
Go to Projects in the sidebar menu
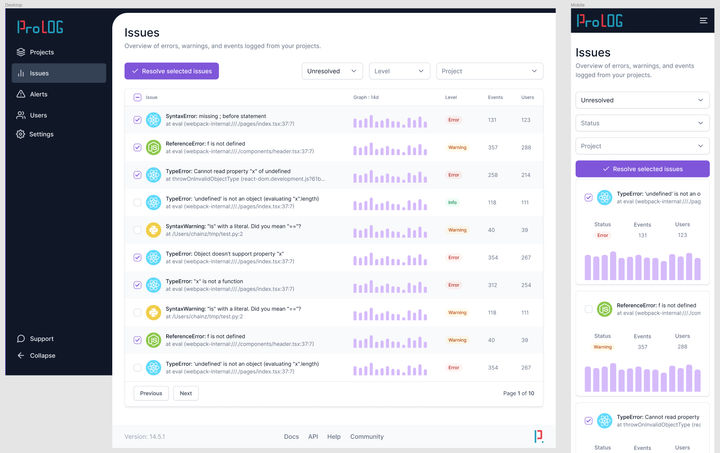click(x=59, y=52)
